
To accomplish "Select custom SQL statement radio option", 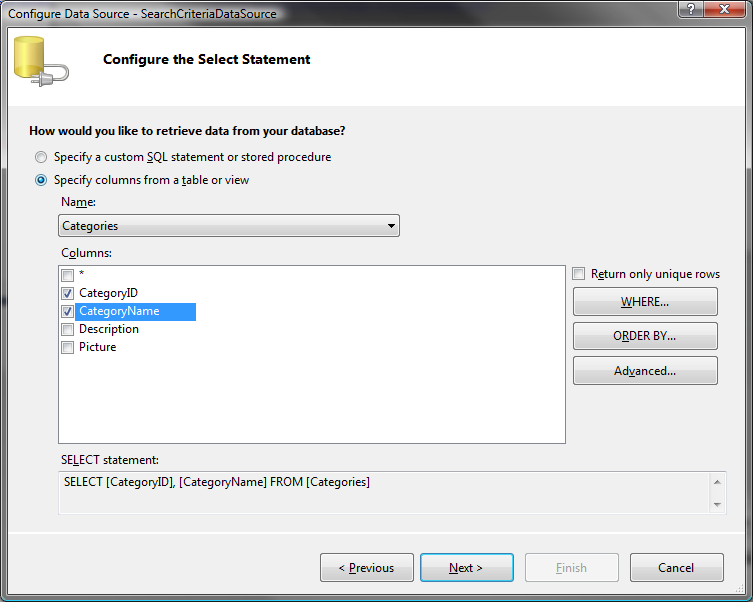I will coord(41,157).
